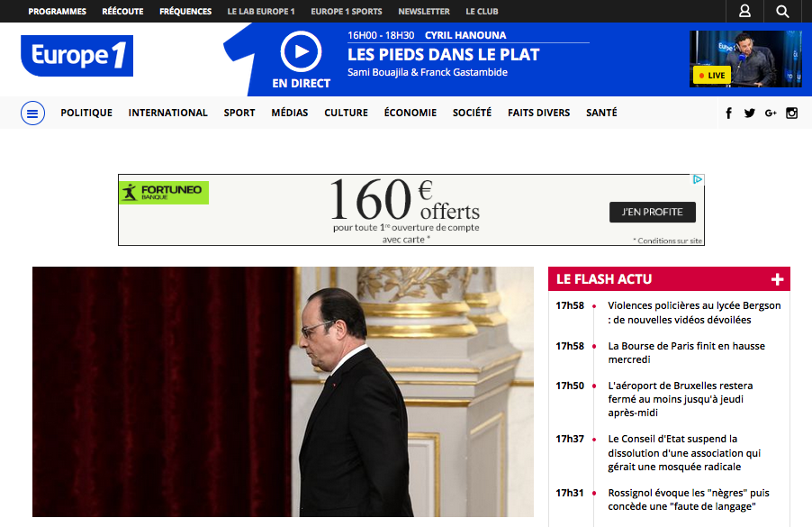Click the AdChoices icon on the ad
The width and height of the screenshot is (812, 527).
[698, 179]
